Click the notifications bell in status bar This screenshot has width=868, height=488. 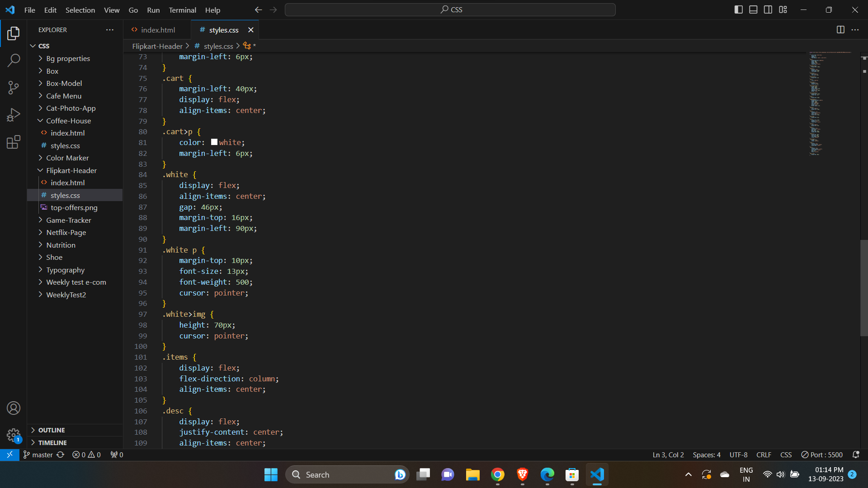click(x=856, y=455)
